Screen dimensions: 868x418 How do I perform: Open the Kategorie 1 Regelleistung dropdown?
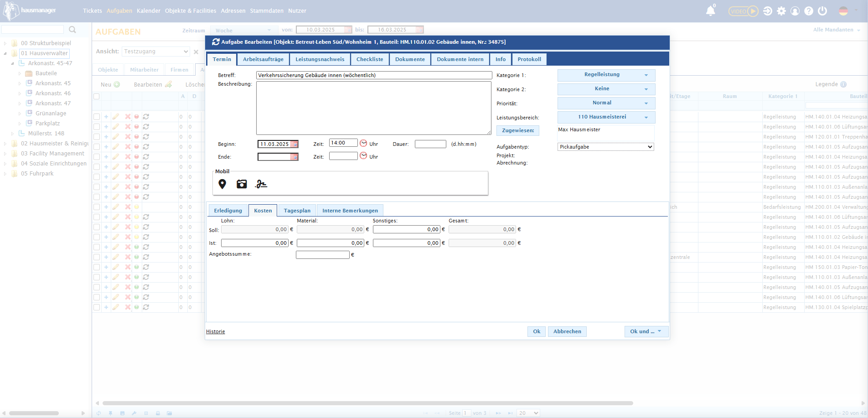tap(606, 75)
